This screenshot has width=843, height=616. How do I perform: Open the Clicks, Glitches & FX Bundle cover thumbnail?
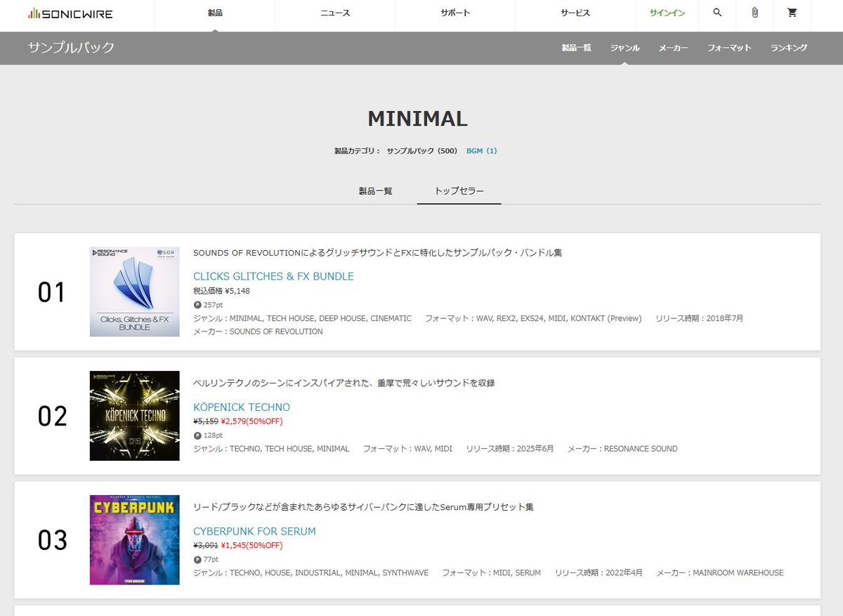click(x=135, y=291)
